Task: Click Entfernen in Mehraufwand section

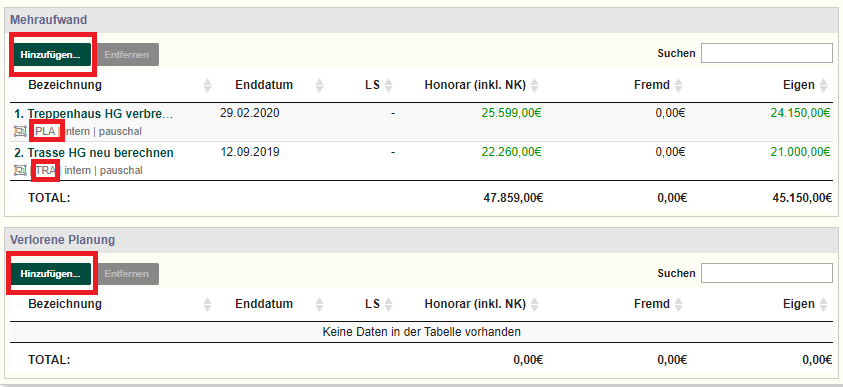Action: click(127, 55)
